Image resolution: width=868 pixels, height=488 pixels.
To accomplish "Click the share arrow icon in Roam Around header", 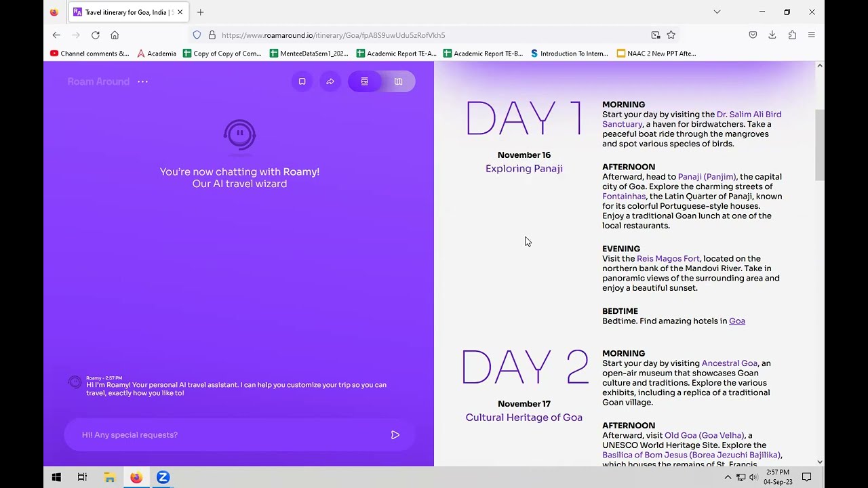I will click(x=330, y=81).
